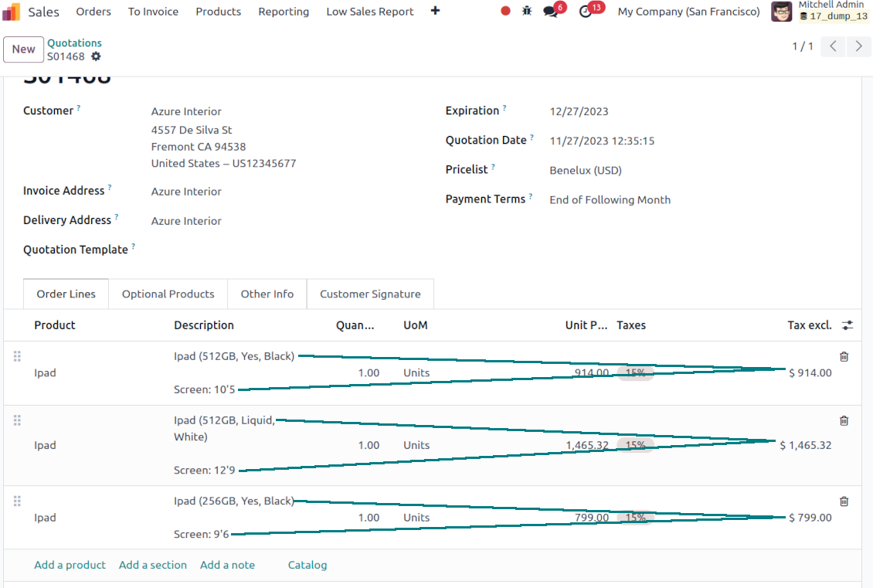
Task: Click pager counter 1 / 1
Action: click(x=802, y=46)
